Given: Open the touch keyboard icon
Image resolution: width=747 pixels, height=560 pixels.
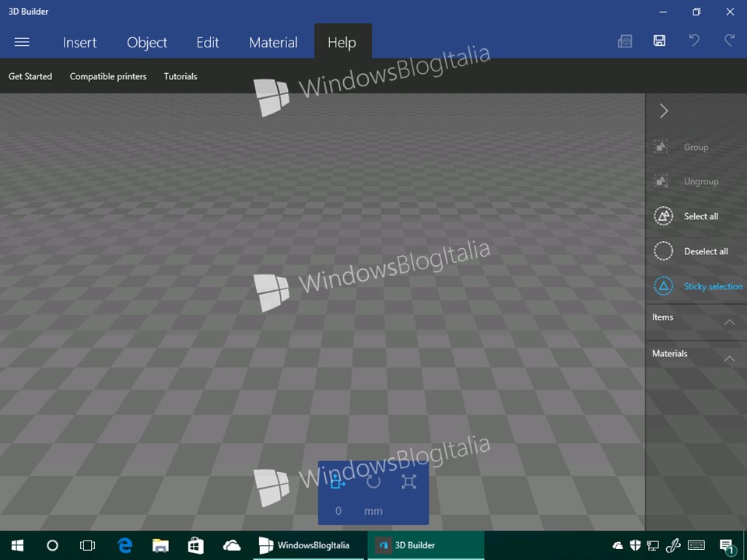Looking at the screenshot, I should [x=696, y=545].
